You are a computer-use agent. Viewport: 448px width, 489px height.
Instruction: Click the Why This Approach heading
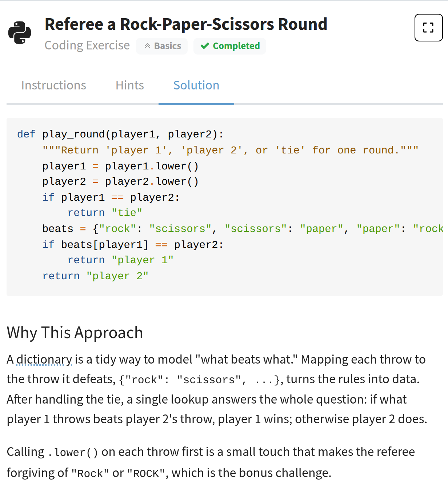[75, 333]
